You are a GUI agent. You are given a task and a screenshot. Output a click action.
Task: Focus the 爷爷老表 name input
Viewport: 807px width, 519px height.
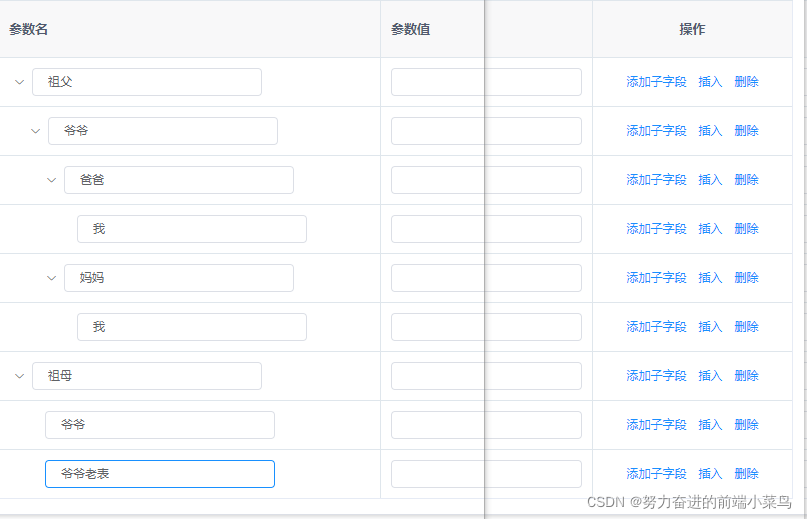tap(160, 474)
